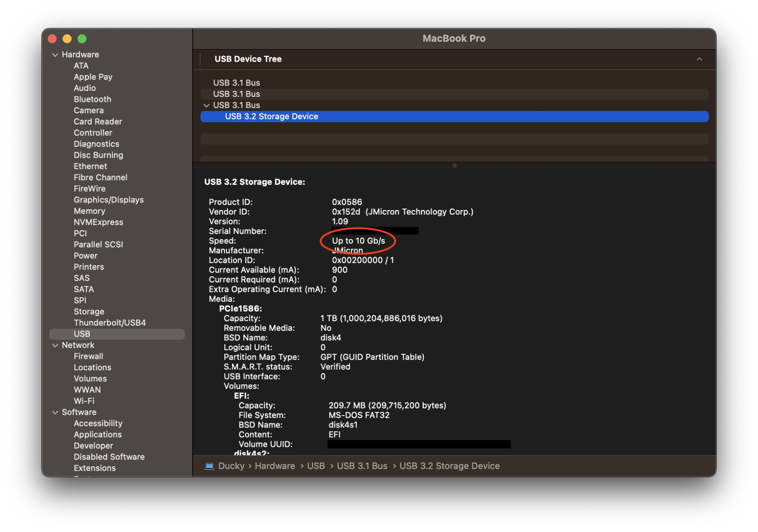Click the green full screen button
The image size is (758, 532).
coord(82,39)
